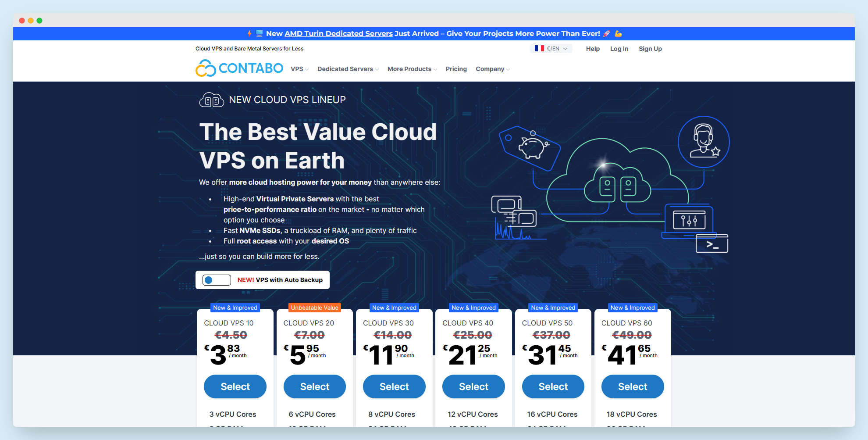Click the €41.65 / month price
868x440 pixels.
tap(630, 354)
